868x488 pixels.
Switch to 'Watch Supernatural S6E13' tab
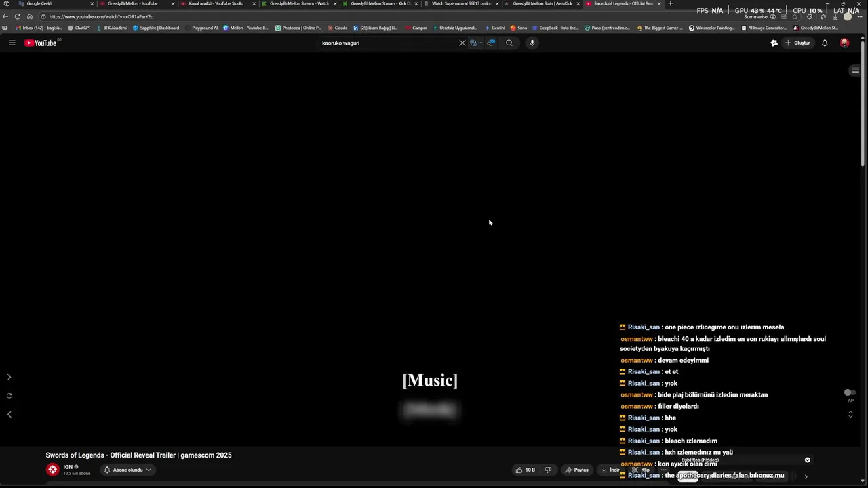pos(461,3)
